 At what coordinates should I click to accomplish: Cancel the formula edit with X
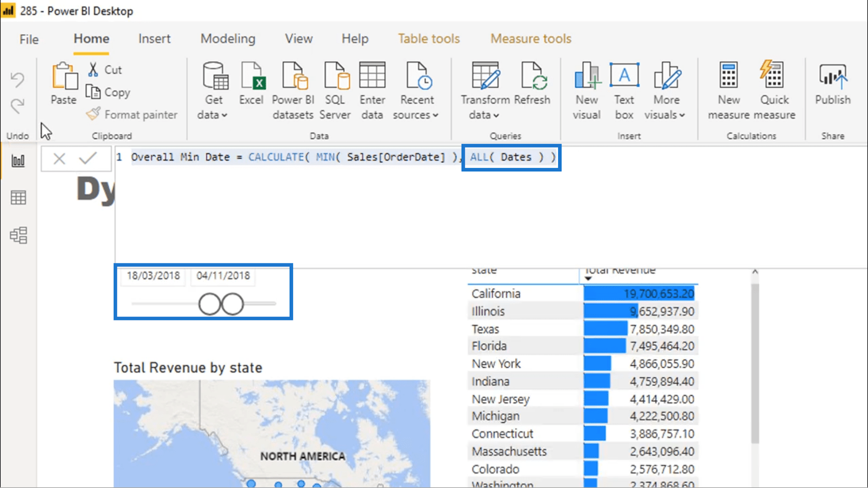(59, 159)
